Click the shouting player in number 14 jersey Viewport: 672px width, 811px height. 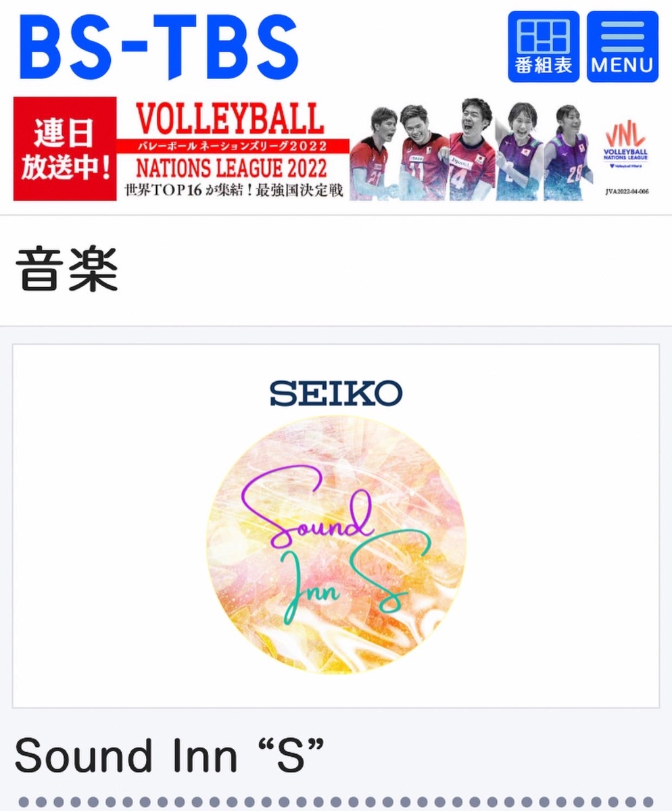[473, 149]
